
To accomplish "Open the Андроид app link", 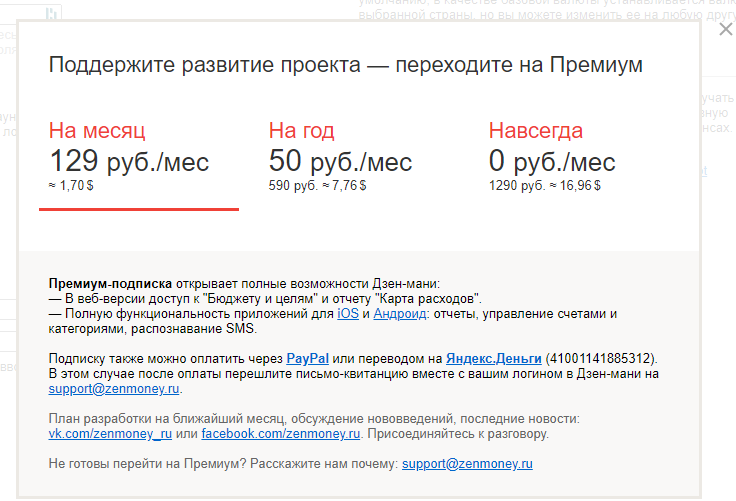I will 400,314.
